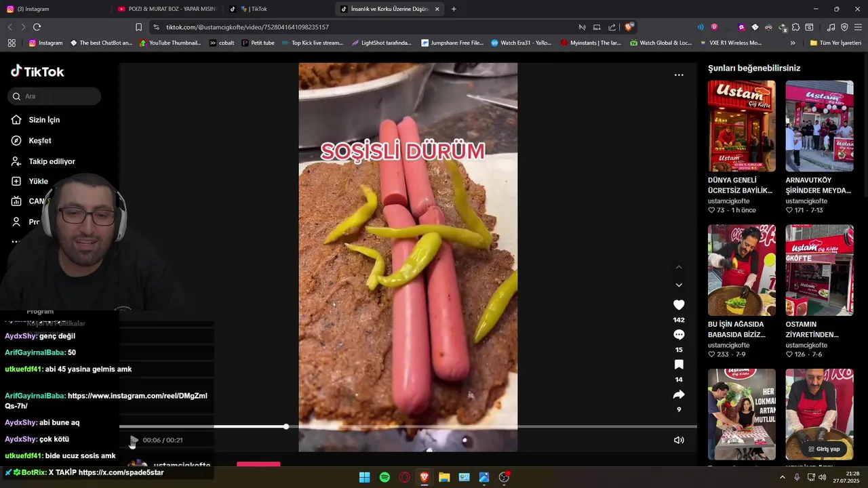Open the taskbar volume control
This screenshot has width=868, height=488.
click(823, 477)
